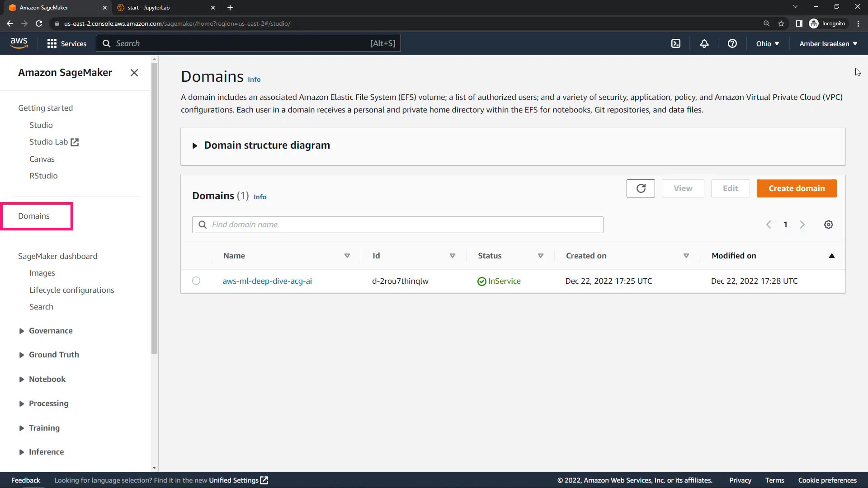The height and width of the screenshot is (488, 868).
Task: Open the notifications bell
Action: pyautogui.click(x=704, y=43)
